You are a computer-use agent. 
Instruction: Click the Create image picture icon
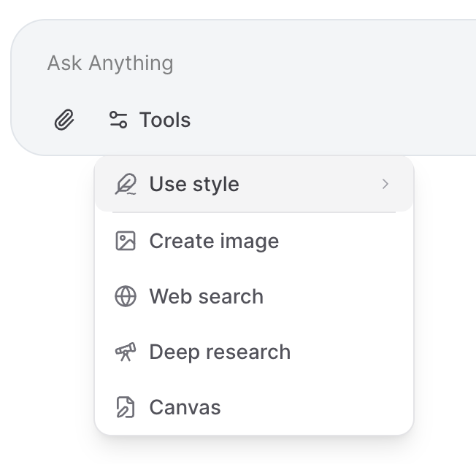(x=126, y=241)
